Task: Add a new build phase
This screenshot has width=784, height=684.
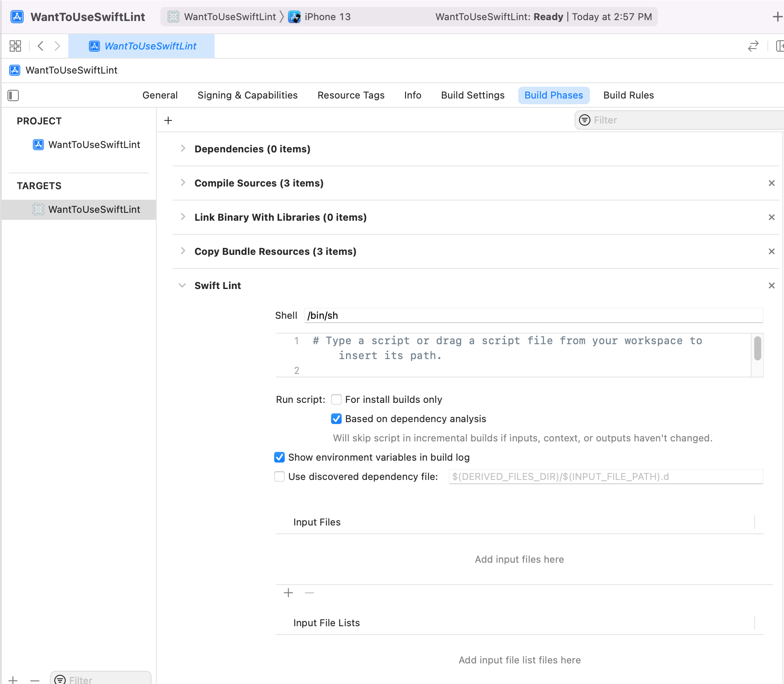Action: (x=168, y=120)
